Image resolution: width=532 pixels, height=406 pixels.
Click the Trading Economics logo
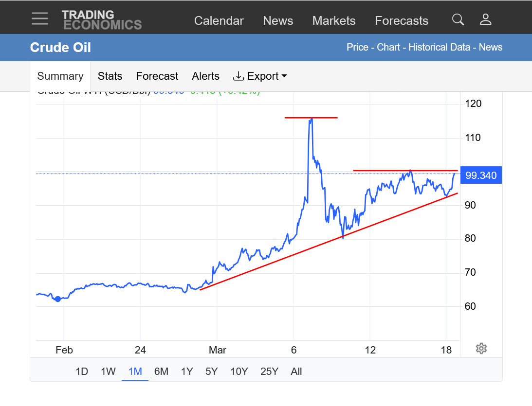[x=101, y=20]
